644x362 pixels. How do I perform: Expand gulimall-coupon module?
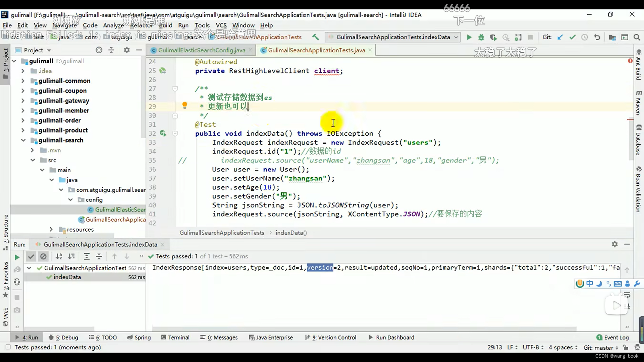click(x=23, y=90)
